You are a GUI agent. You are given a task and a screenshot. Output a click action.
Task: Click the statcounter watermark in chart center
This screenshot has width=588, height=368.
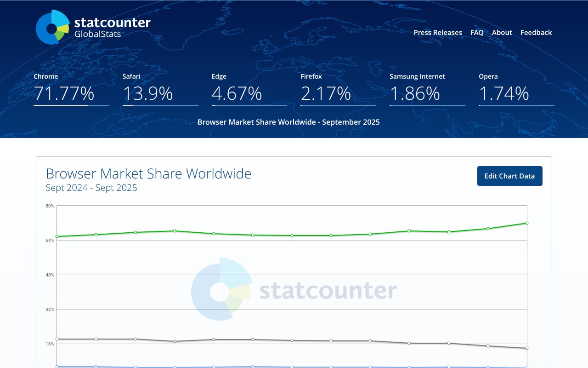point(294,290)
